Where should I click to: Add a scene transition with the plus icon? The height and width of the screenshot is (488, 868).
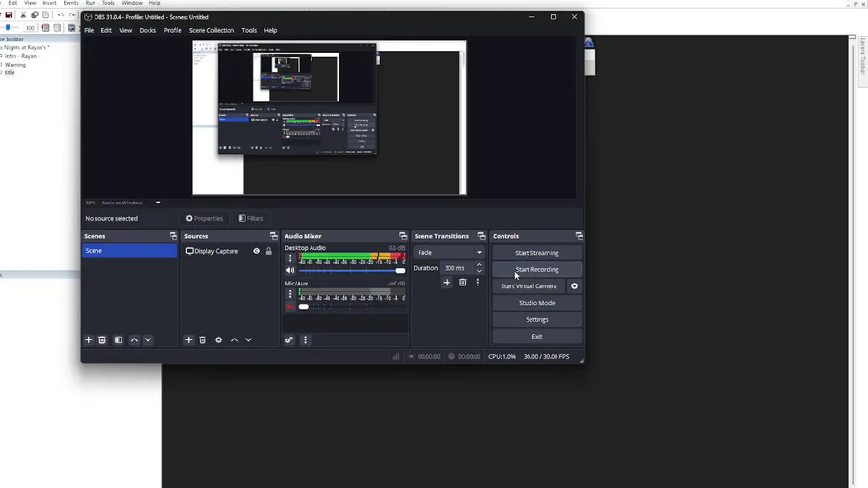point(447,283)
